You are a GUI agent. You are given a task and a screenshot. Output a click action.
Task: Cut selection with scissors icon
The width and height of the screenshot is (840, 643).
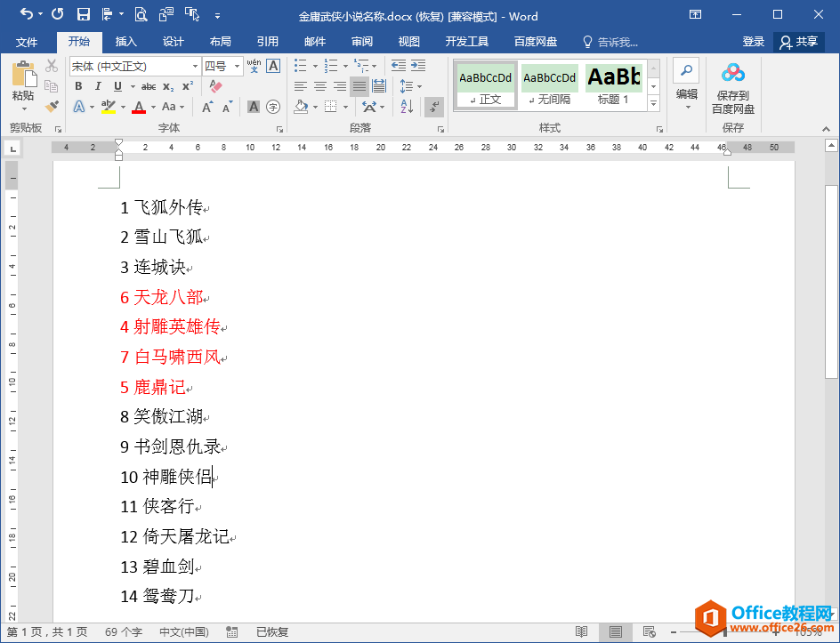tap(52, 66)
